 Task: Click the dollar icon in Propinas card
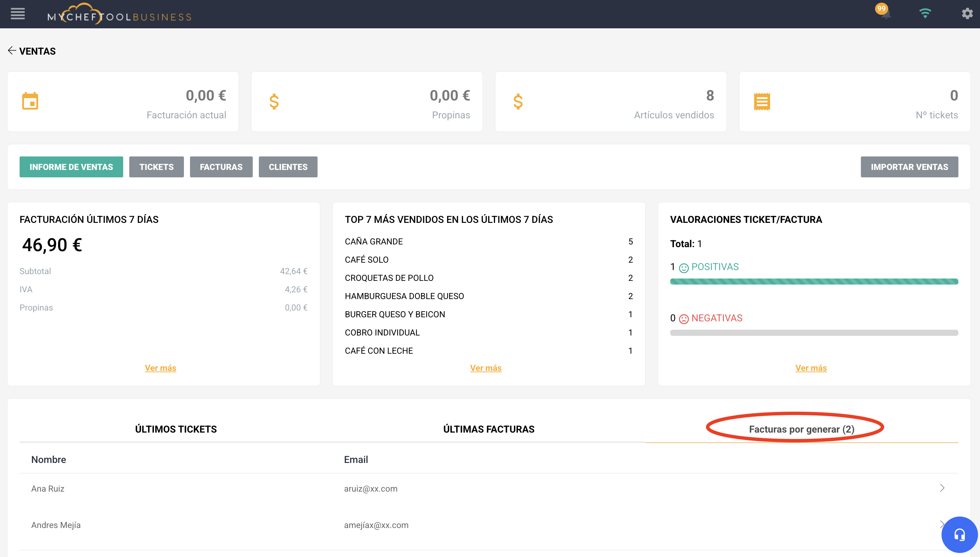(274, 102)
